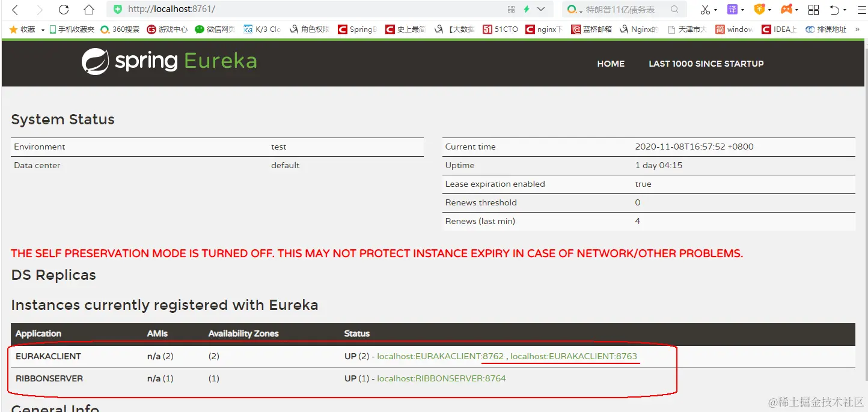The height and width of the screenshot is (412, 868).
Task: Open the localhost:EURAKACLIENT:8763 instance link
Action: (x=573, y=356)
